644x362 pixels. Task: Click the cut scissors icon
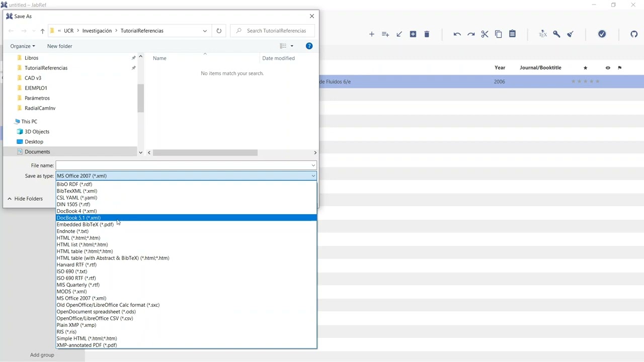pos(485,34)
